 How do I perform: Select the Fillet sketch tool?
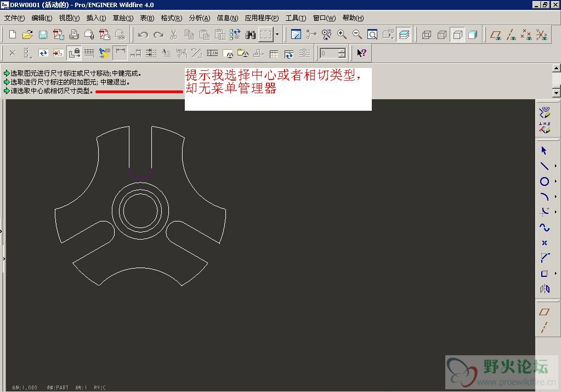pyautogui.click(x=544, y=212)
